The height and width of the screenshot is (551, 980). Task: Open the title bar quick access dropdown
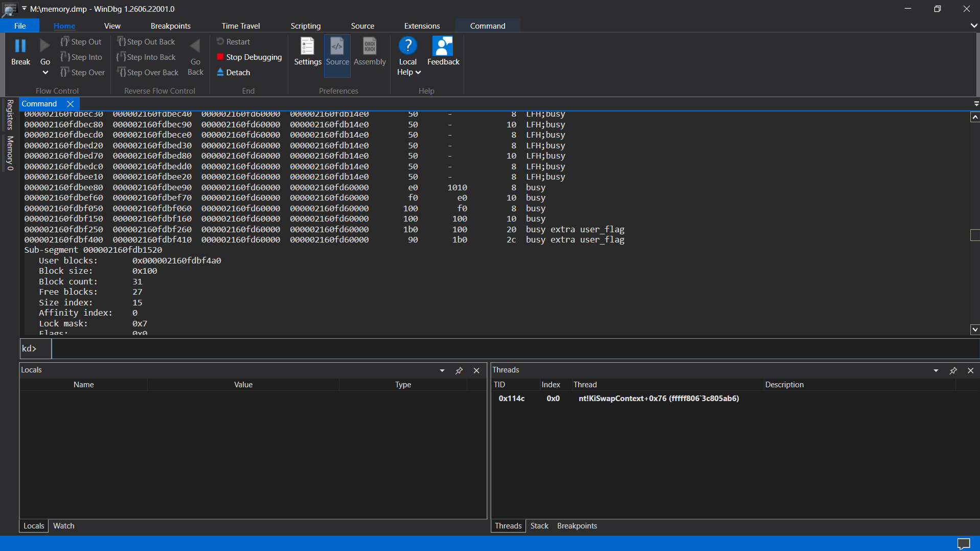click(24, 9)
